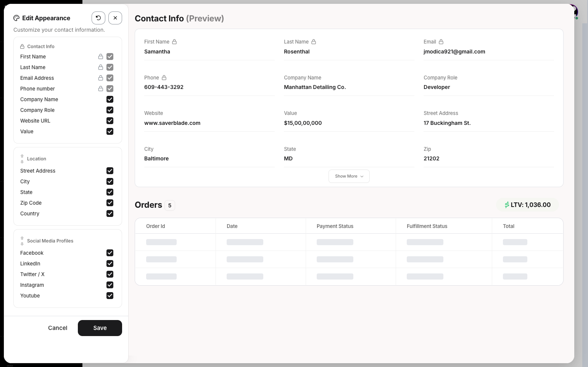The width and height of the screenshot is (588, 367).
Task: Click lock icon beside Contact Info heading
Action: 22,47
